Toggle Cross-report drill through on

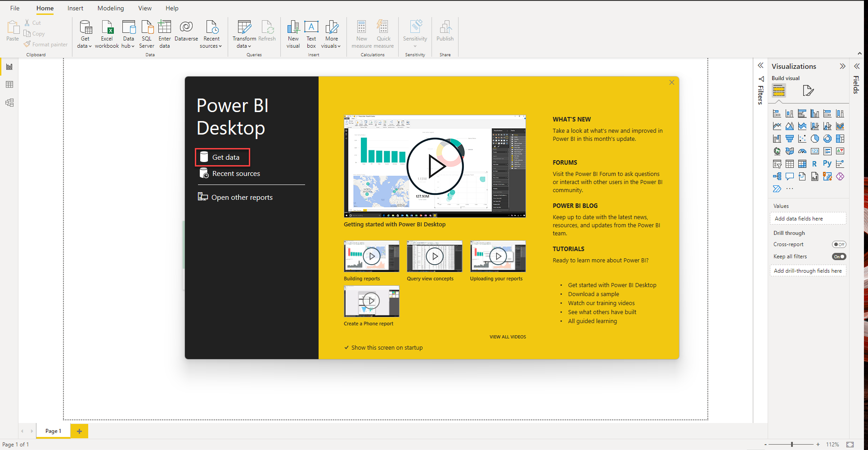[x=839, y=244]
